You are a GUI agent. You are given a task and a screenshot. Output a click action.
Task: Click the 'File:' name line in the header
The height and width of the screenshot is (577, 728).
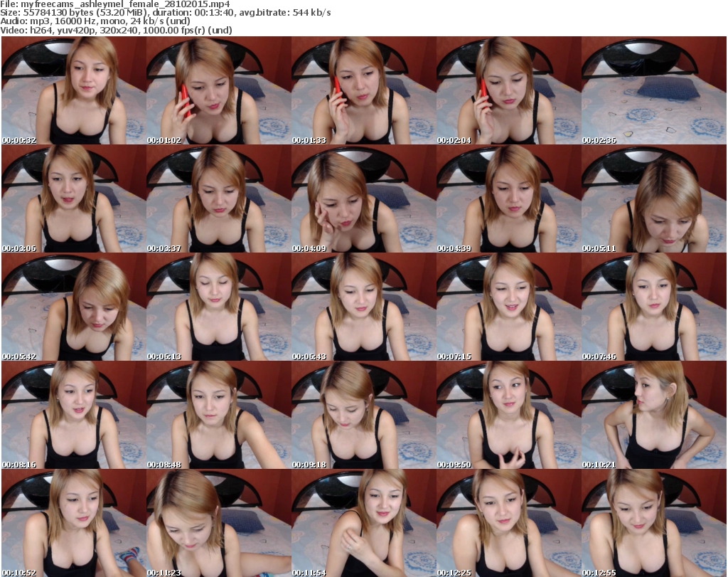point(115,4)
